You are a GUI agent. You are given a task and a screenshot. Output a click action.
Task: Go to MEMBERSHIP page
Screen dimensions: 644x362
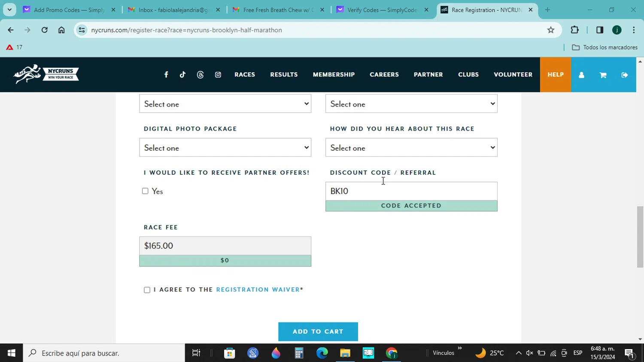point(334,75)
